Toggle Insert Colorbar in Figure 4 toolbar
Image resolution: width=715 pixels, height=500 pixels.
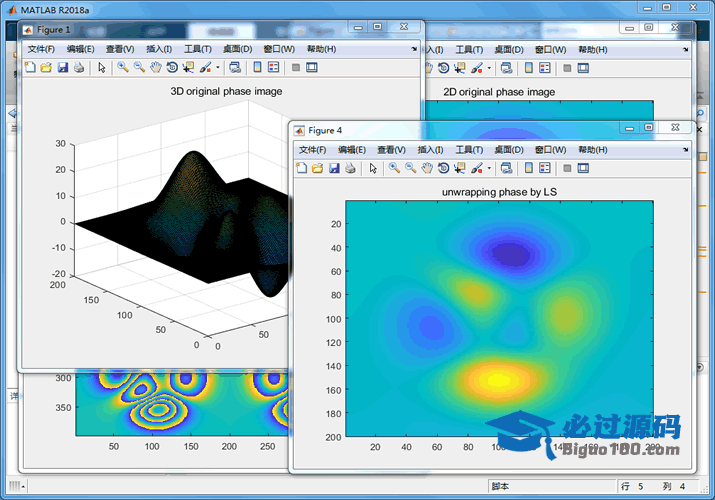tap(527, 168)
